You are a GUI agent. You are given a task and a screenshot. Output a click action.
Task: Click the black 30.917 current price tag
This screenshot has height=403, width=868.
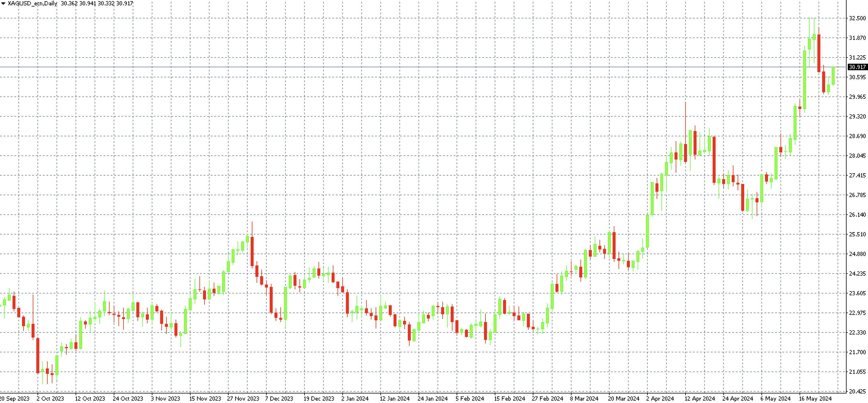coord(857,67)
